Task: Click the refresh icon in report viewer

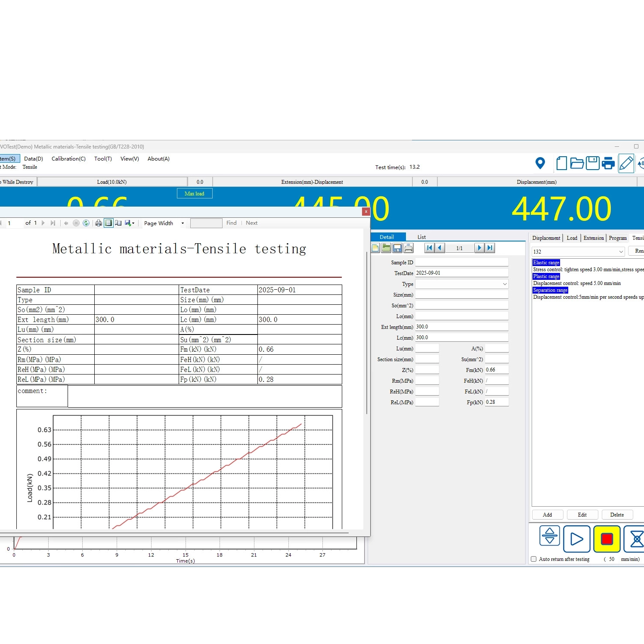Action: tap(86, 223)
